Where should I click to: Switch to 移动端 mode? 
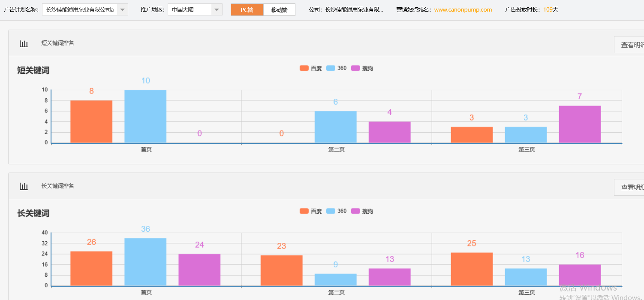[x=279, y=9]
